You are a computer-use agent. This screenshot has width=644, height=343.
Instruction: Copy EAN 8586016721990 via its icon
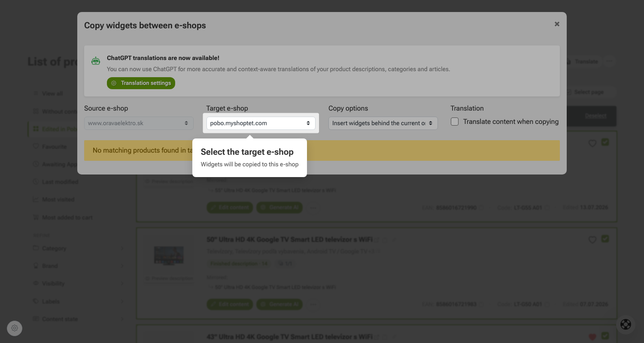pyautogui.click(x=481, y=208)
